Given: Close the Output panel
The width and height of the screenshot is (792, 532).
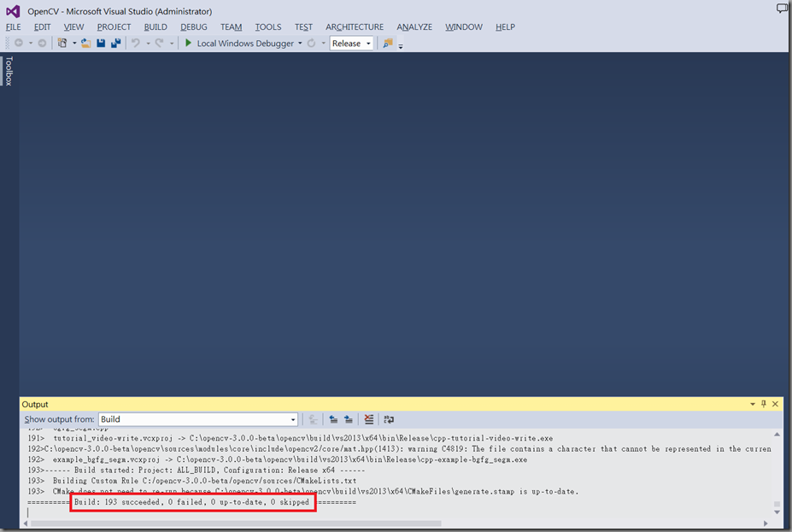Looking at the screenshot, I should [x=775, y=404].
